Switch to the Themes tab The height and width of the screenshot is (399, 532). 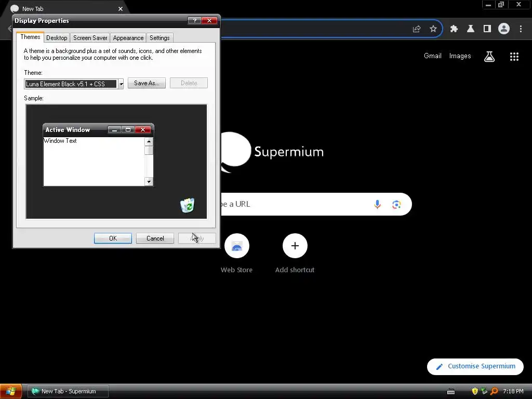30,37
